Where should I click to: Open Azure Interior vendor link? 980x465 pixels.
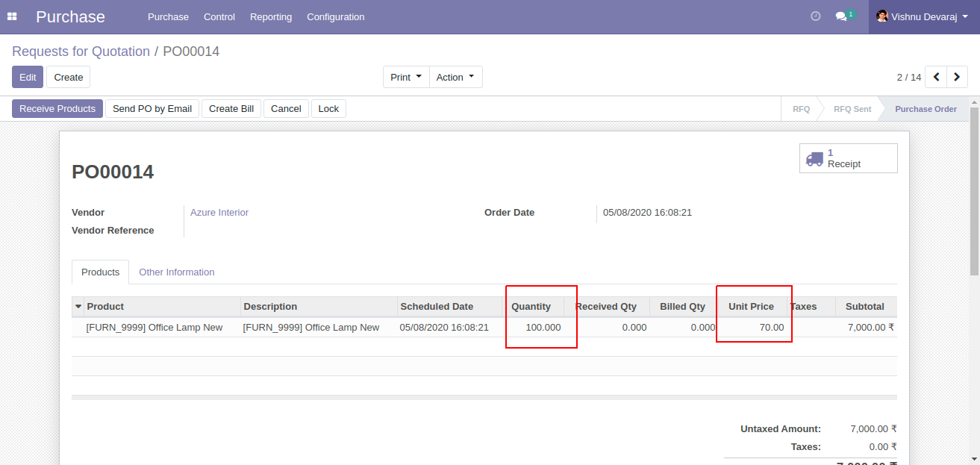click(219, 213)
